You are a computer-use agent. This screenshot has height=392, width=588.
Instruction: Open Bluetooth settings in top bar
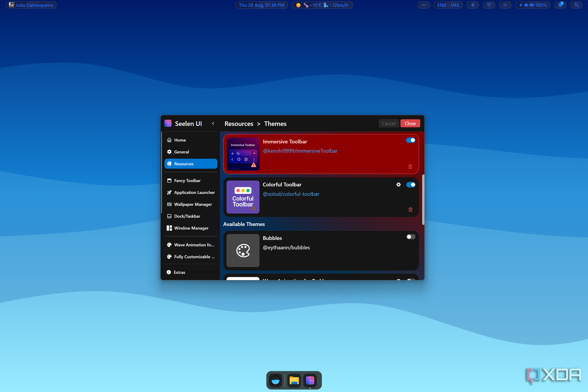(x=472, y=5)
